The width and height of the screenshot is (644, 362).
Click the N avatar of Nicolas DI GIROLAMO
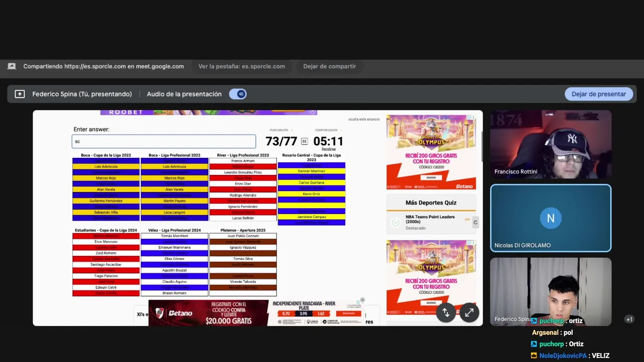(x=550, y=218)
